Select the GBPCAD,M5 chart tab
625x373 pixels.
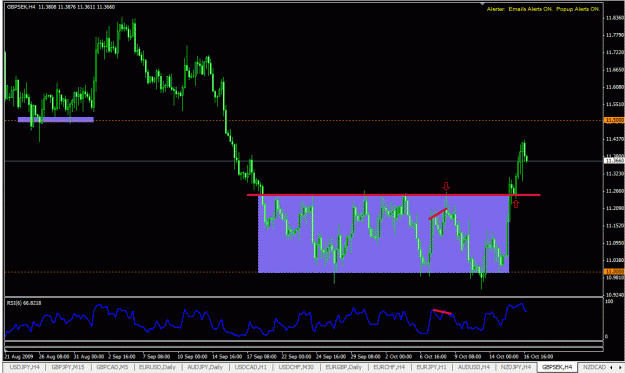112,367
